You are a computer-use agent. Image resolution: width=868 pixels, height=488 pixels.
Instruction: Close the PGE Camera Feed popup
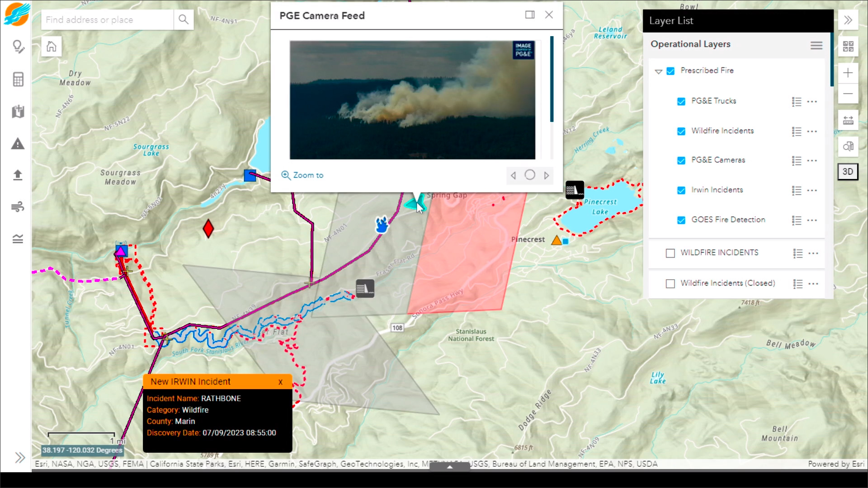coord(549,15)
